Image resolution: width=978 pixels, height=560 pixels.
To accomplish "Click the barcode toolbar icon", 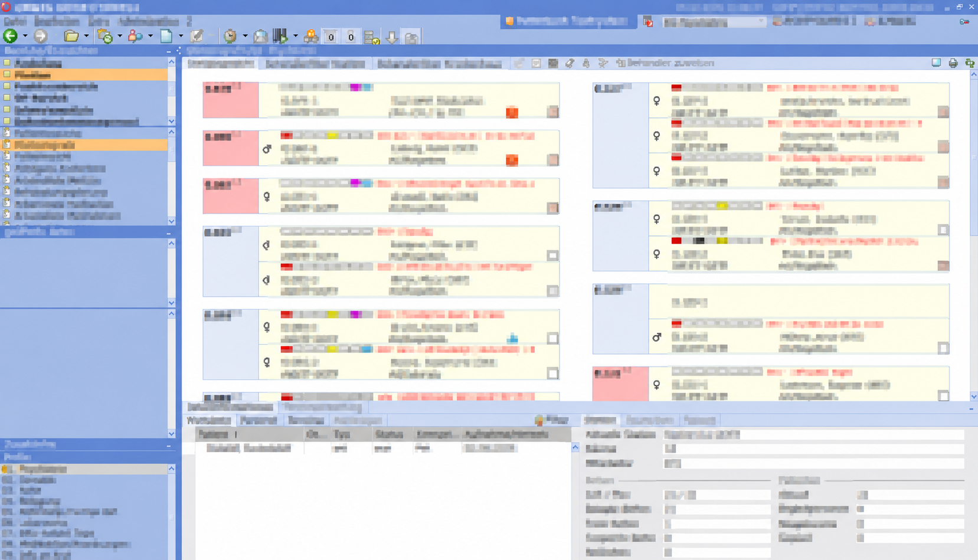I will 280,37.
